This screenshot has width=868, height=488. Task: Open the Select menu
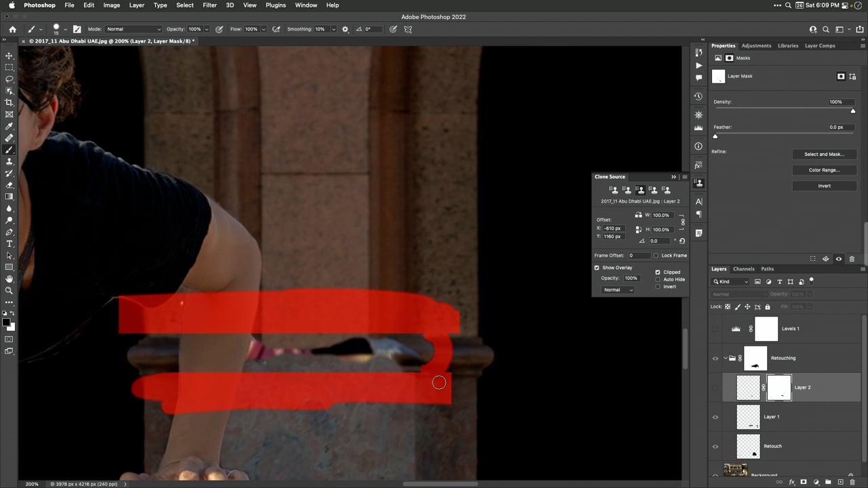click(x=184, y=5)
